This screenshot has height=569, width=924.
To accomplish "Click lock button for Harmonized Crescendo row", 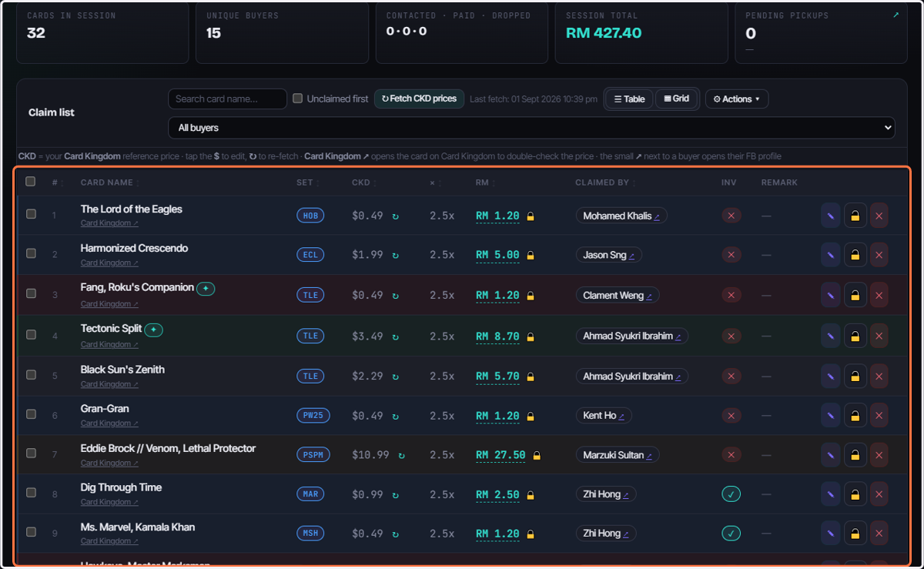I will (855, 255).
